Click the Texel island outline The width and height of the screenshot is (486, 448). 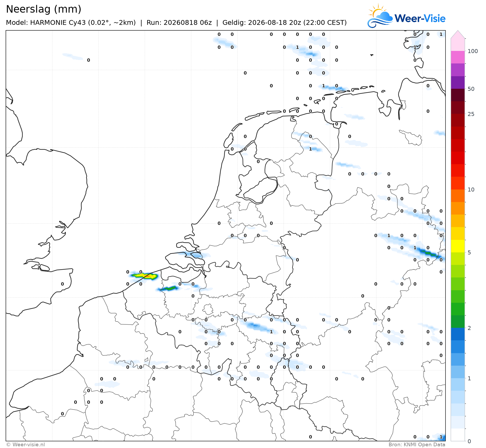point(228,140)
